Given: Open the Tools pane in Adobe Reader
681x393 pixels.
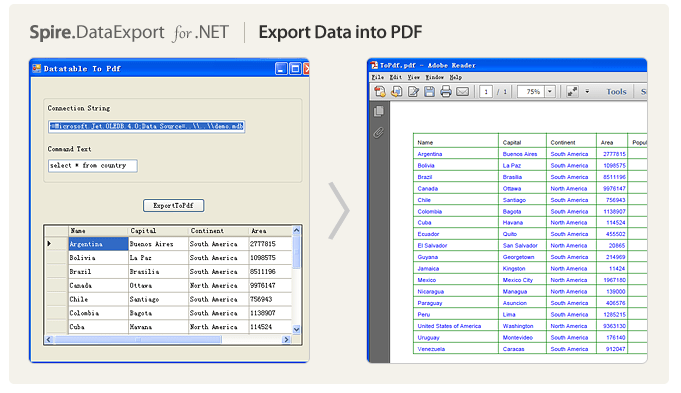Looking at the screenshot, I should pyautogui.click(x=616, y=92).
